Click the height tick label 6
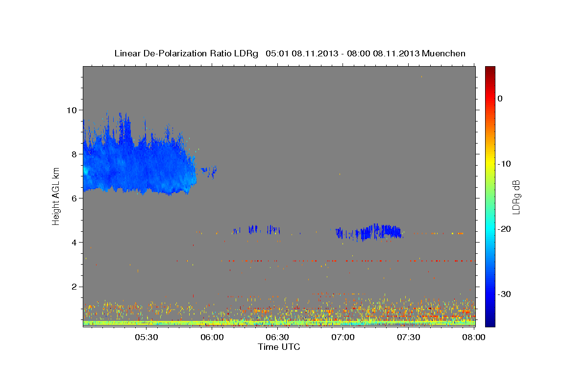 point(75,198)
